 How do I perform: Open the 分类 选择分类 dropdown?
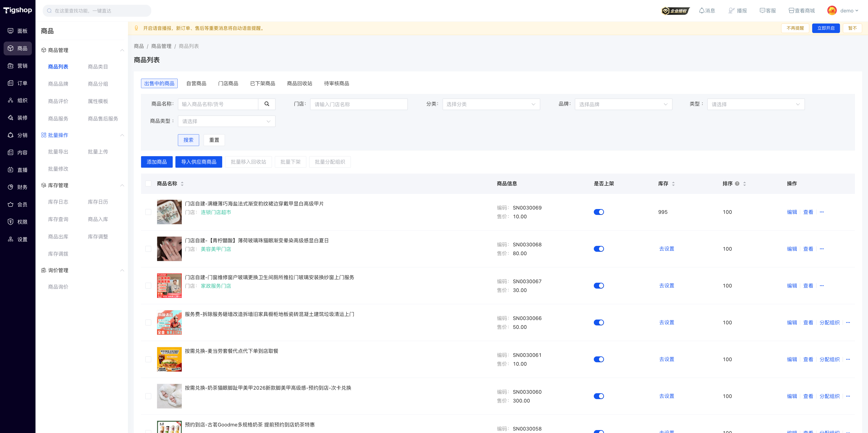click(491, 104)
